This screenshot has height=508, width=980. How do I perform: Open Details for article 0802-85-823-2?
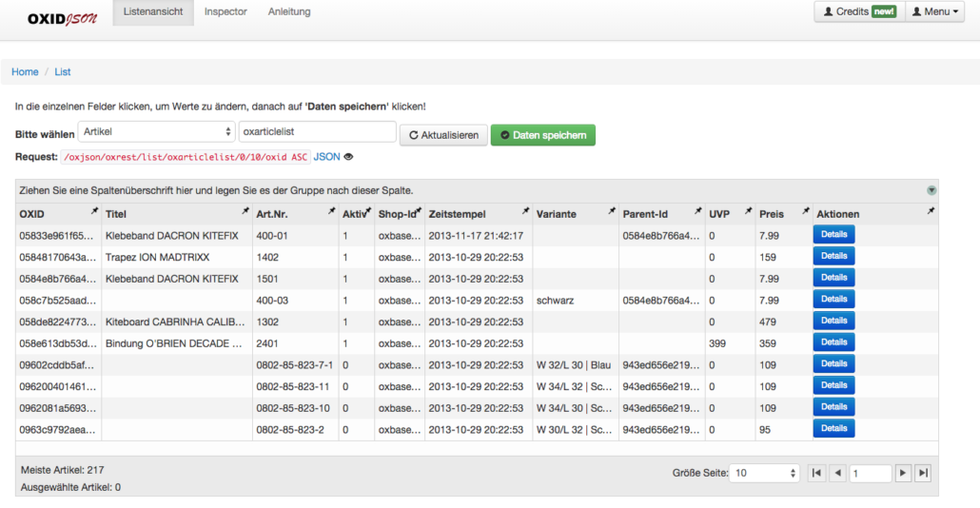[833, 429]
